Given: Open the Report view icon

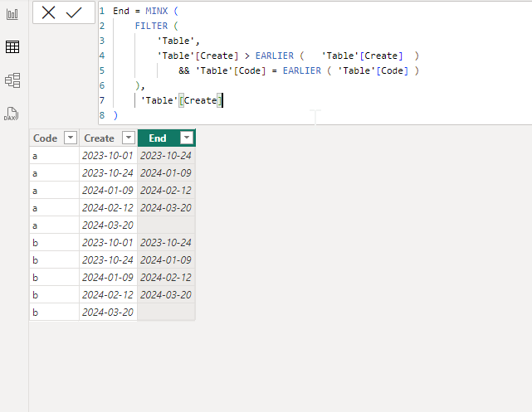Looking at the screenshot, I should click(12, 14).
